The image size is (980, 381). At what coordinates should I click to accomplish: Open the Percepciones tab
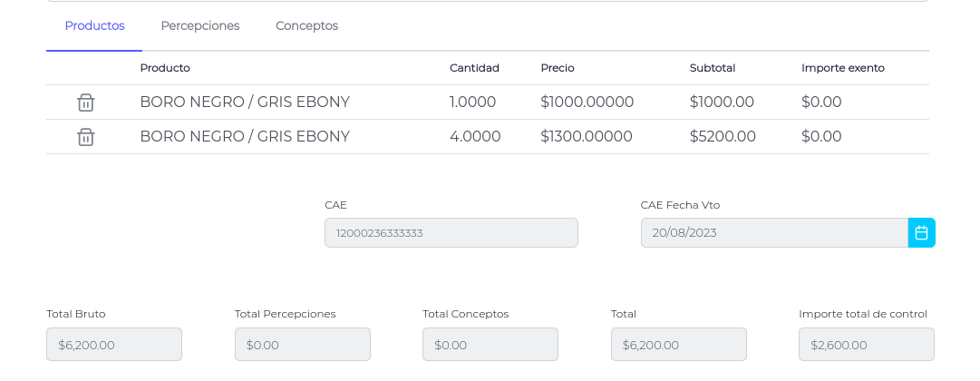point(200,25)
